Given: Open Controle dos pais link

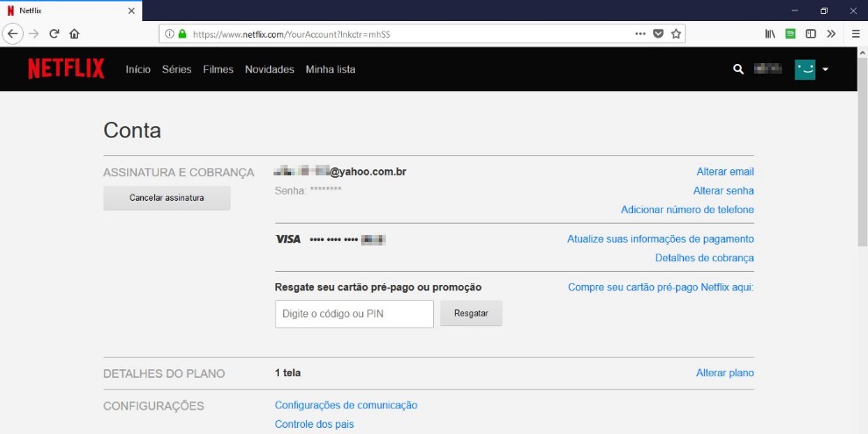Looking at the screenshot, I should click(314, 424).
